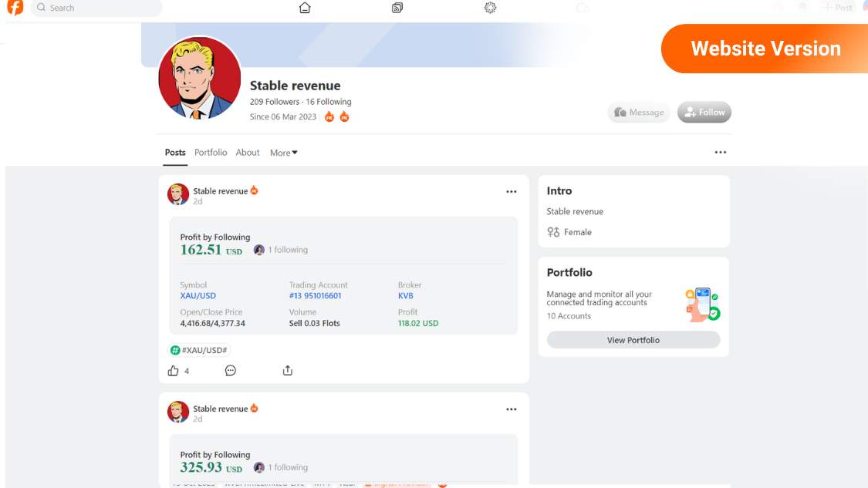The image size is (868, 488).
Task: Open the settings gear icon
Action: pyautogui.click(x=489, y=8)
